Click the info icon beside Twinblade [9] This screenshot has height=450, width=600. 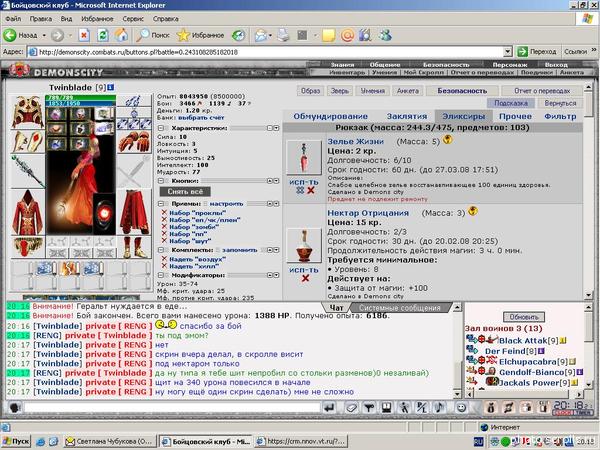pyautogui.click(x=111, y=87)
